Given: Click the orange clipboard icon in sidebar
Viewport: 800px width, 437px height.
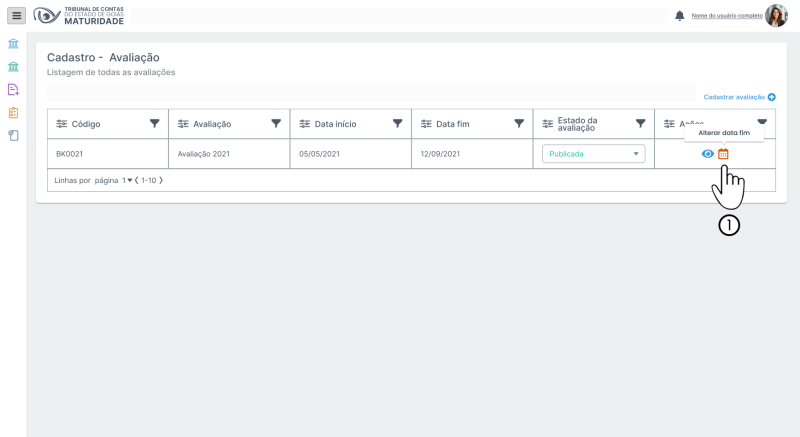Looking at the screenshot, I should pos(13,112).
